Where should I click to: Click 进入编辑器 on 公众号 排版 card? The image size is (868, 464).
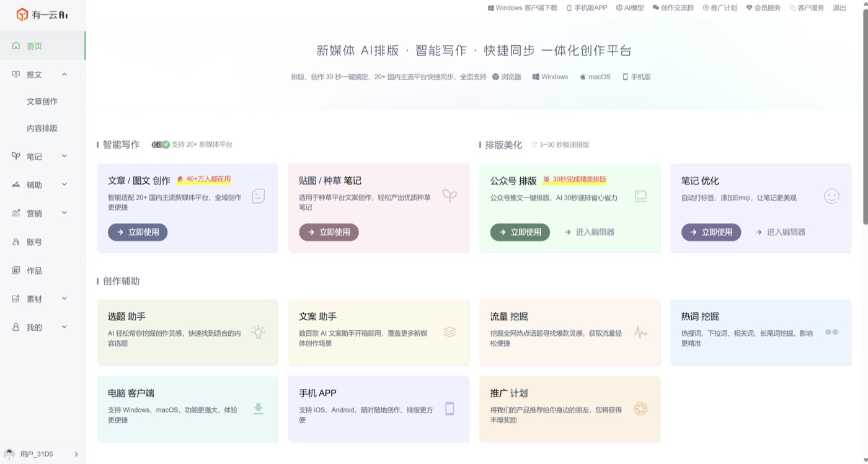(590, 232)
